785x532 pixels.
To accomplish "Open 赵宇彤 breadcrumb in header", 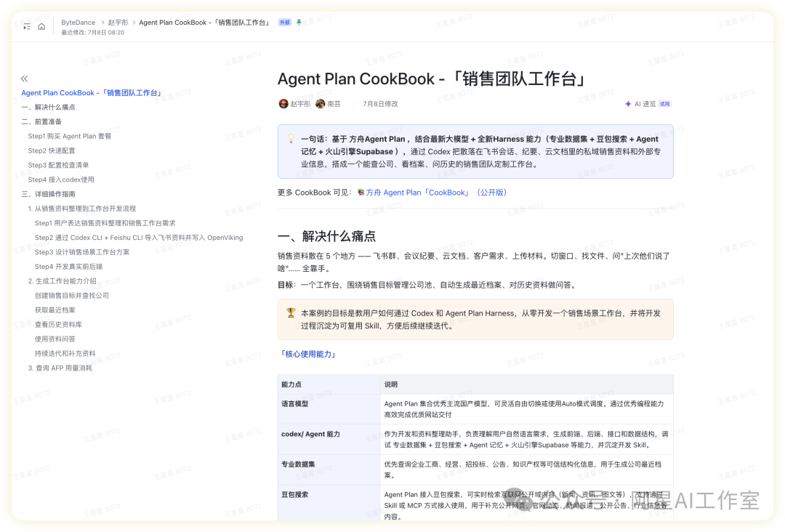I will (x=118, y=23).
